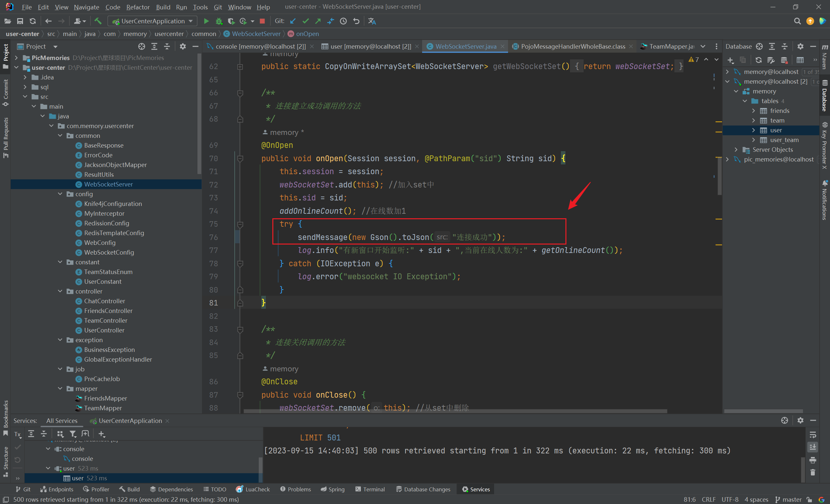Click the Translate/localization icon in toolbar
This screenshot has height=504, width=830.
[372, 21]
